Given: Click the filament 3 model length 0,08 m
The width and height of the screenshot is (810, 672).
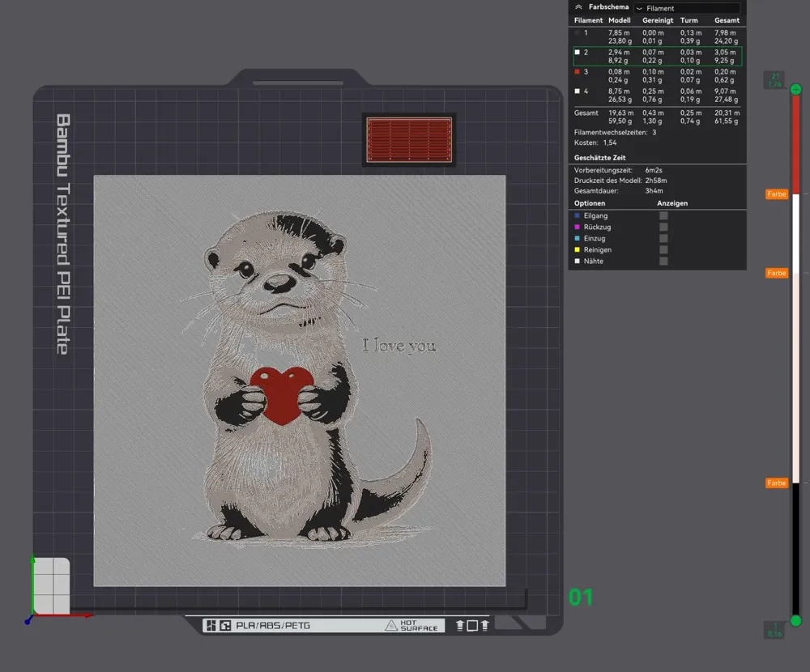Looking at the screenshot, I should [x=619, y=72].
